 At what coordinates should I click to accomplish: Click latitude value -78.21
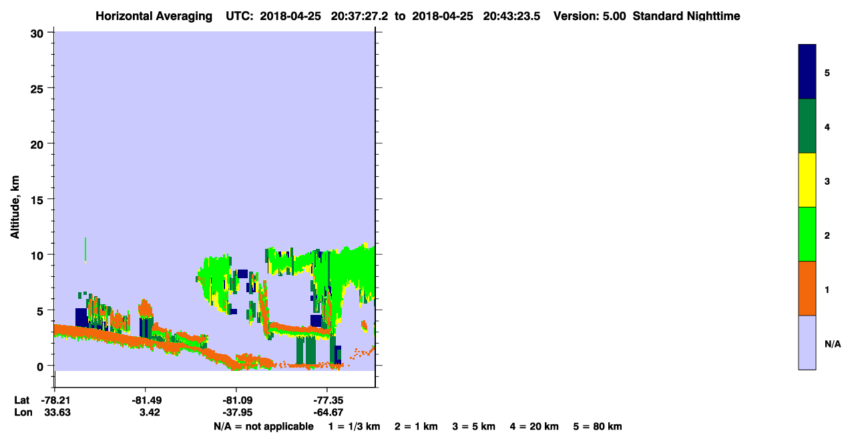click(x=55, y=400)
